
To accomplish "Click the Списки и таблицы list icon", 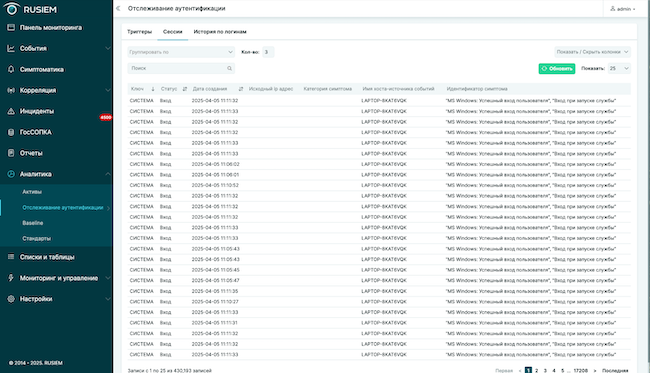I will tap(11, 257).
